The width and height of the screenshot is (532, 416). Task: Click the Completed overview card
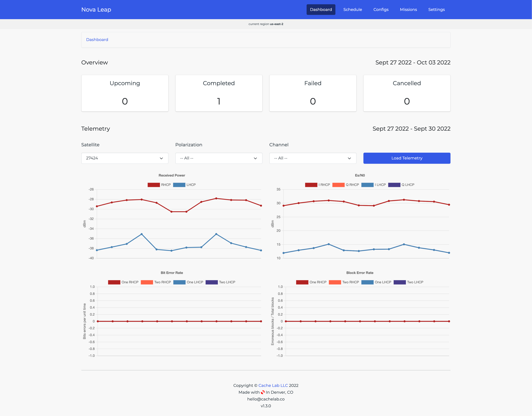(218, 93)
